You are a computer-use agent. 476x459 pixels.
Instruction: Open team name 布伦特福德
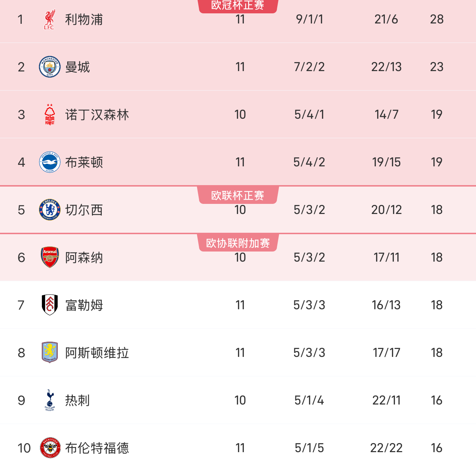point(97,448)
